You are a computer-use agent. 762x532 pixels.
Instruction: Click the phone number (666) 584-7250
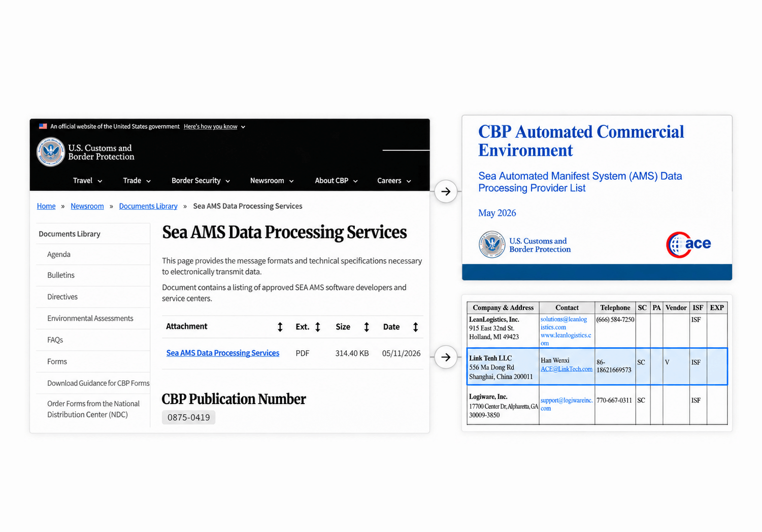pos(615,320)
